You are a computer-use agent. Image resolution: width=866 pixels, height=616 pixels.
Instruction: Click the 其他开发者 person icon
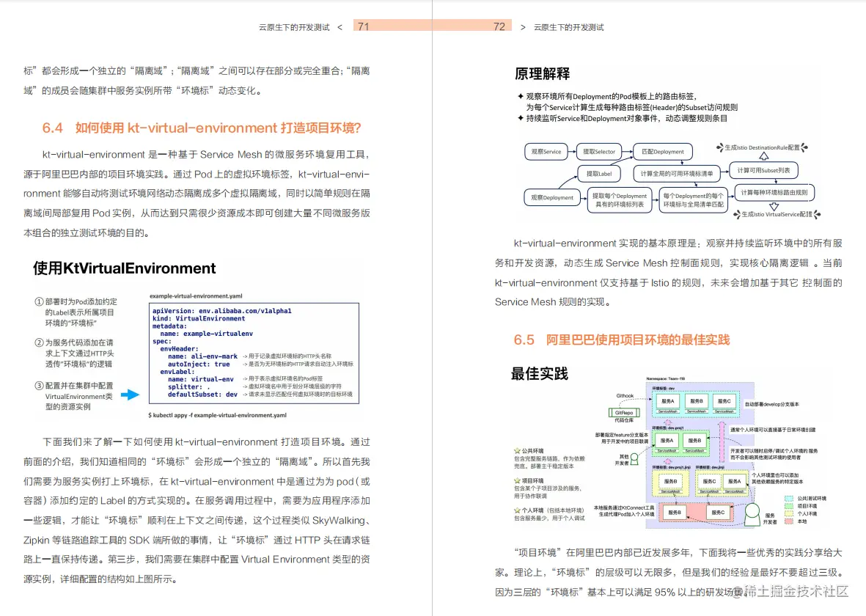click(x=634, y=458)
